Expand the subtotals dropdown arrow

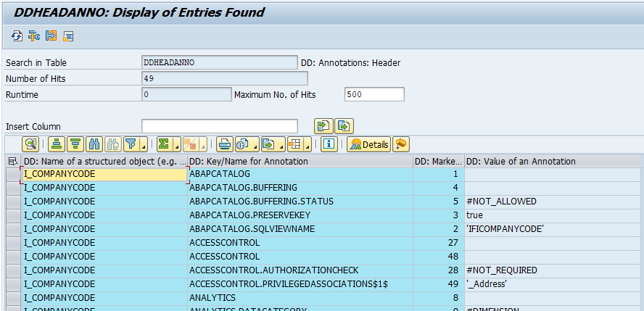click(x=202, y=144)
